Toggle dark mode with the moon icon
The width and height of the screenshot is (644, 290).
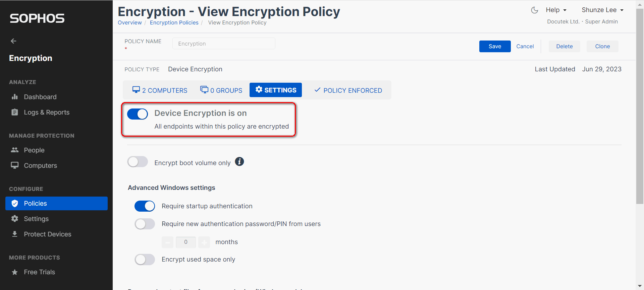click(535, 10)
